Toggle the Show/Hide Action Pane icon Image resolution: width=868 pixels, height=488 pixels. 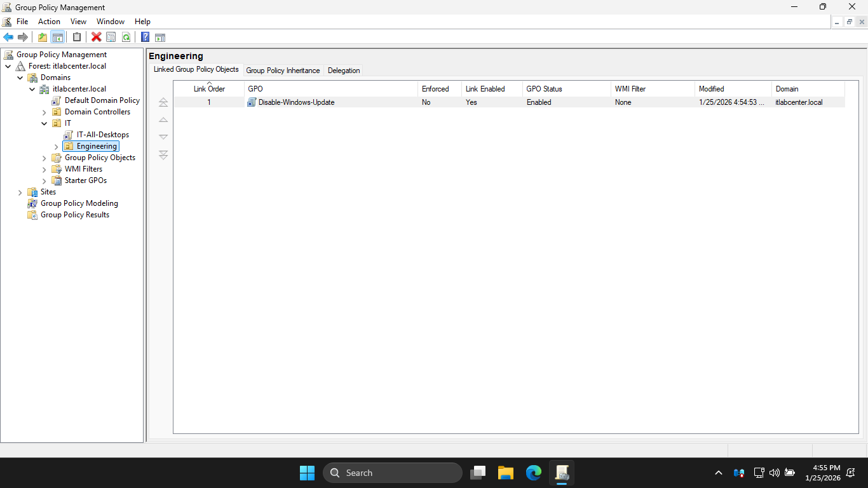[160, 37]
